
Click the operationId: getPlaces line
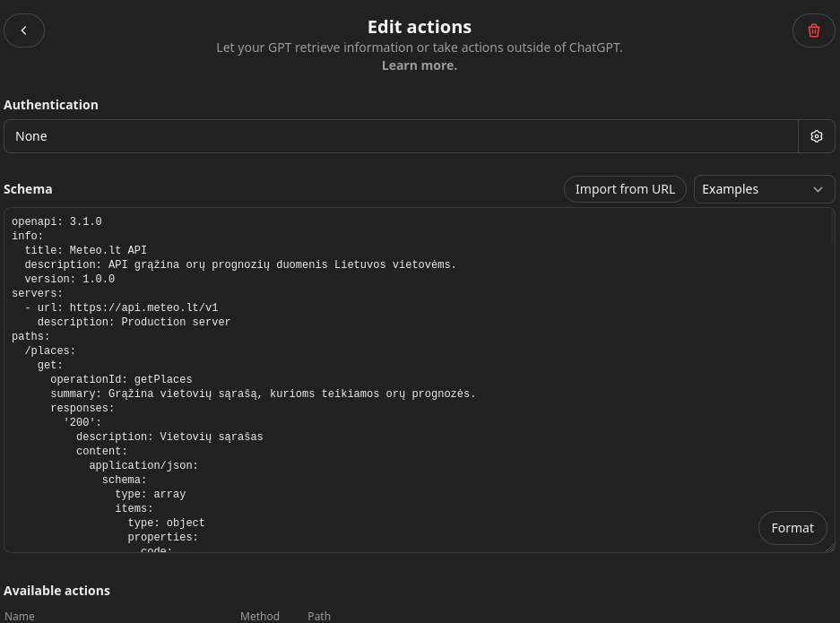121,380
